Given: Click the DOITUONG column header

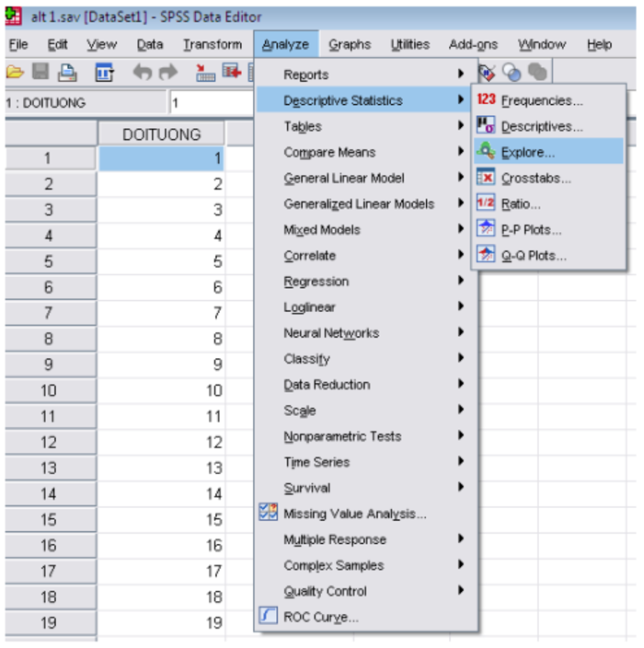Looking at the screenshot, I should pos(162,134).
